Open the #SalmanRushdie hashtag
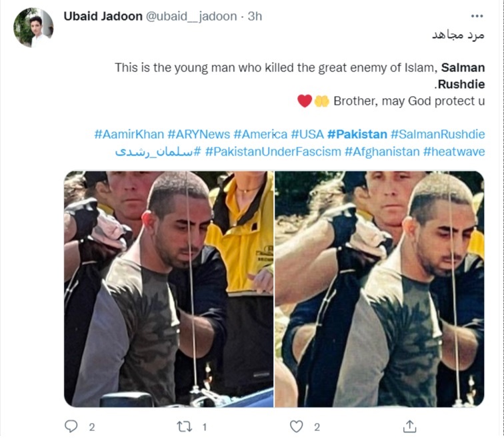The image size is (504, 439). [438, 134]
